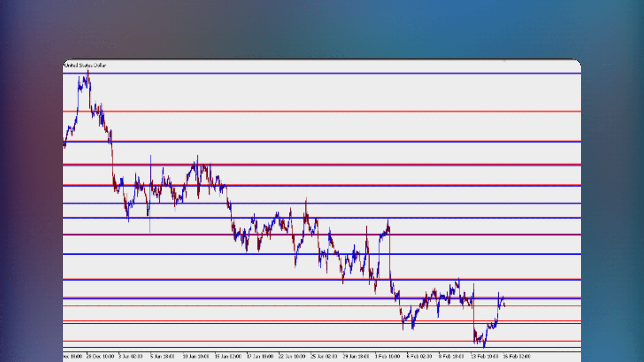Click the United States Dollar chart title
This screenshot has height=362, width=644.
[85, 66]
